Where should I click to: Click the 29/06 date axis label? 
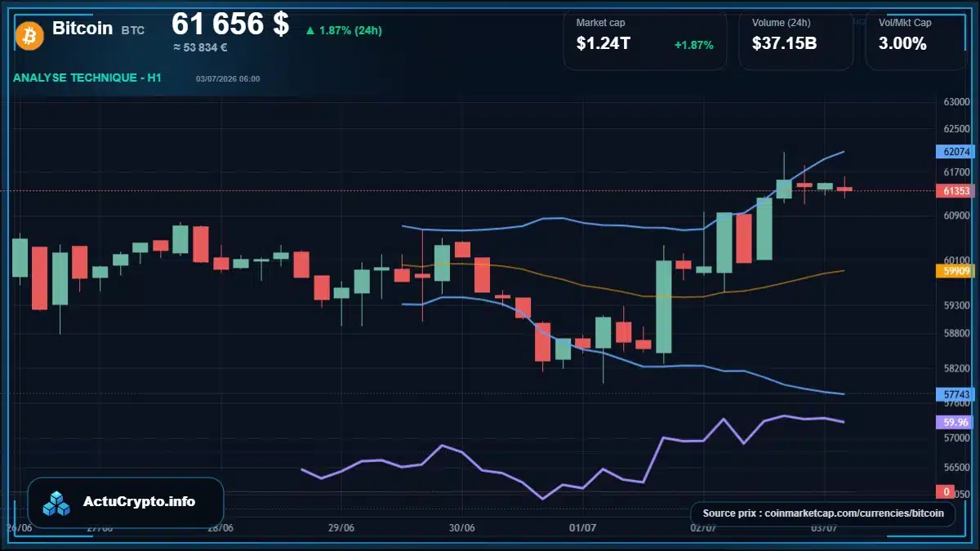coord(341,528)
